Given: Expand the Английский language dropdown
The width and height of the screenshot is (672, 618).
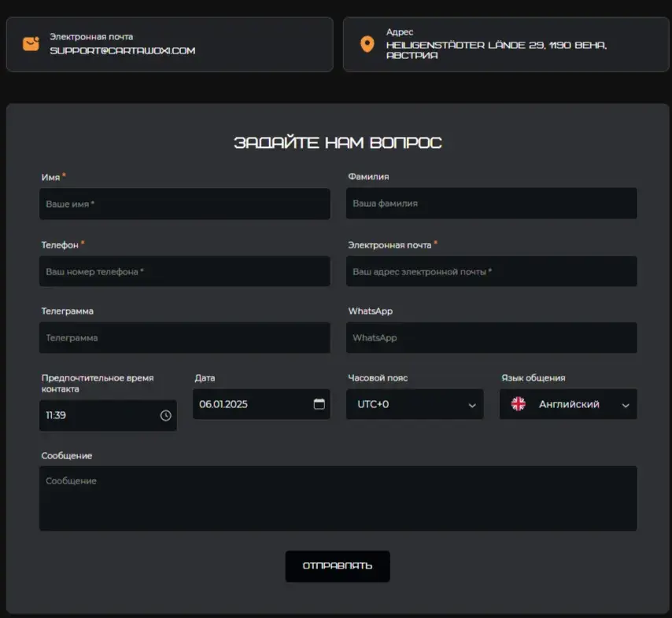Looking at the screenshot, I should (x=568, y=404).
